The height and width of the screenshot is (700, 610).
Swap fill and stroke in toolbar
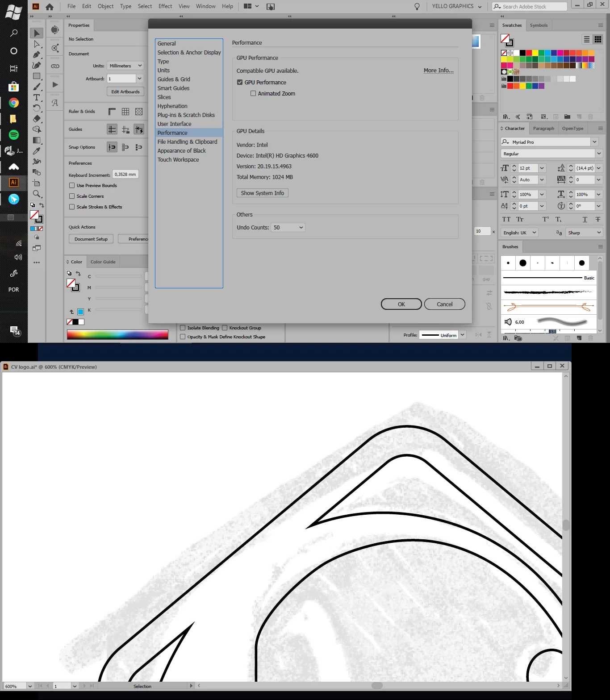42,205
